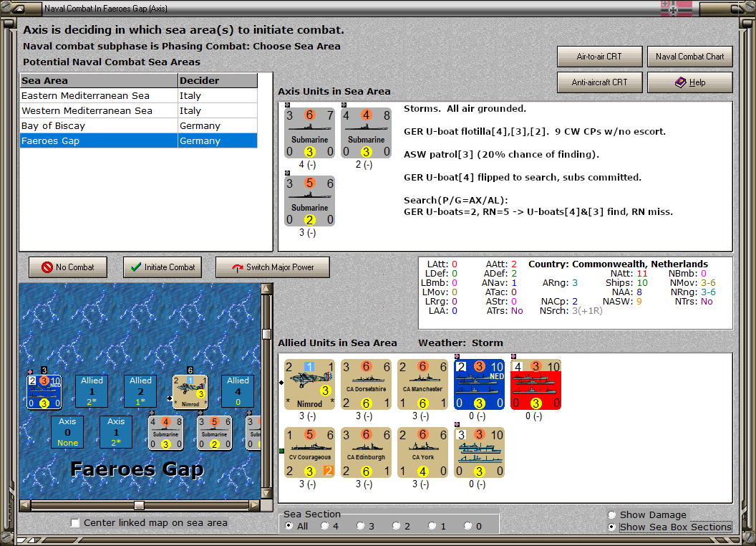Click map vertical scrollbar down arrow
Image resolution: width=756 pixels, height=546 pixels.
266,494
